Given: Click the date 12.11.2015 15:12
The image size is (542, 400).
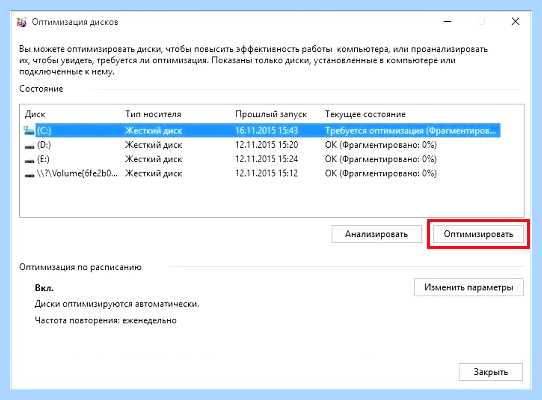Looking at the screenshot, I should [267, 173].
